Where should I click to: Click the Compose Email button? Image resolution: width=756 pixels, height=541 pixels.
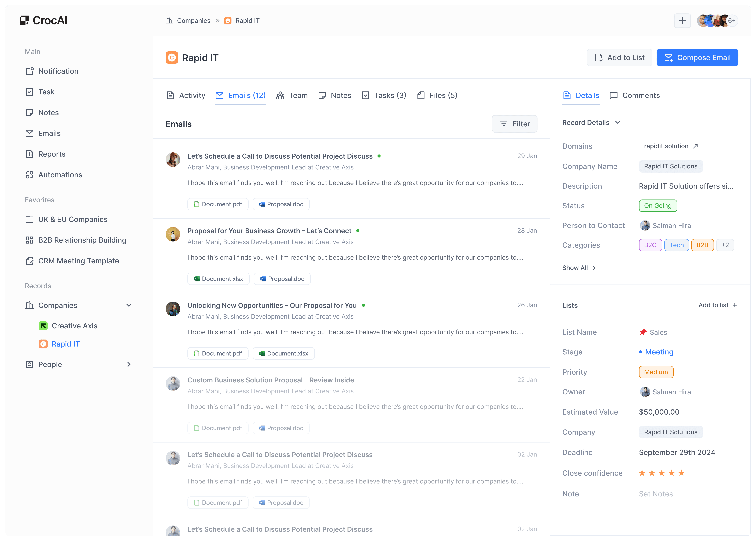(697, 57)
